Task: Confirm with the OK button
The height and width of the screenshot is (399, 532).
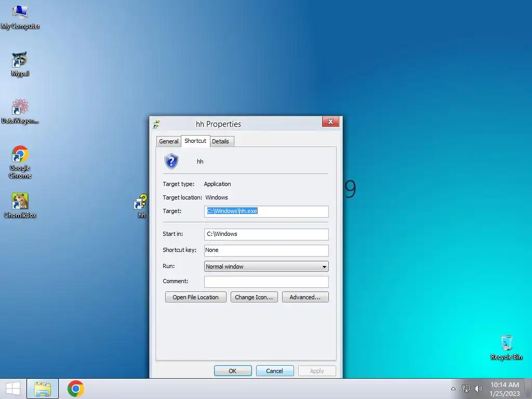Action: (233, 370)
